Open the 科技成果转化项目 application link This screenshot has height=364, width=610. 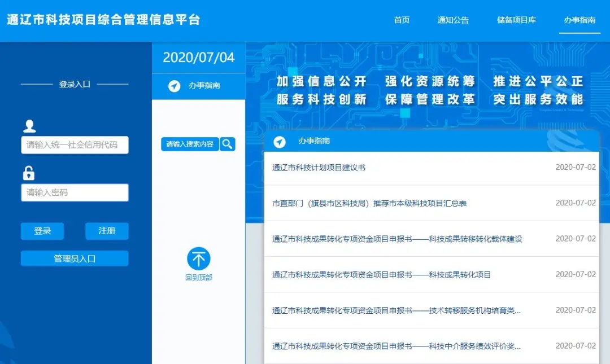[x=381, y=275]
